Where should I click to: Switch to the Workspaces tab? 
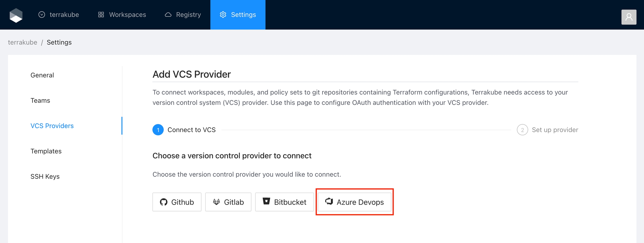pyautogui.click(x=122, y=15)
